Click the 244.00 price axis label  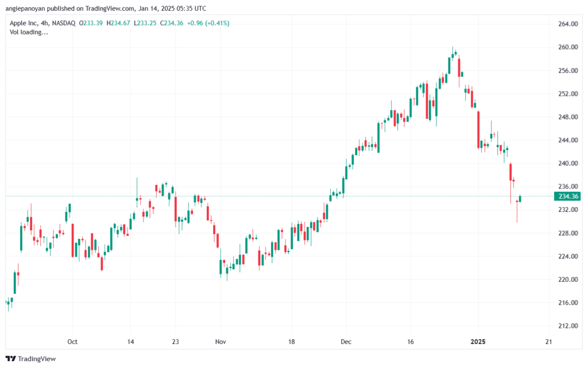(x=568, y=140)
